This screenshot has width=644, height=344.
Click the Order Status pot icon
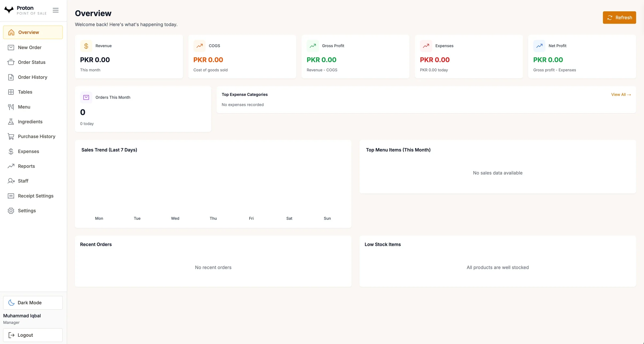11,62
